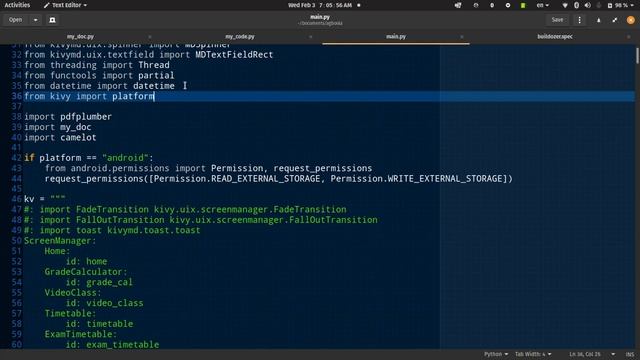Click VideoClass: on line 55
640x360 pixels.
click(73, 293)
